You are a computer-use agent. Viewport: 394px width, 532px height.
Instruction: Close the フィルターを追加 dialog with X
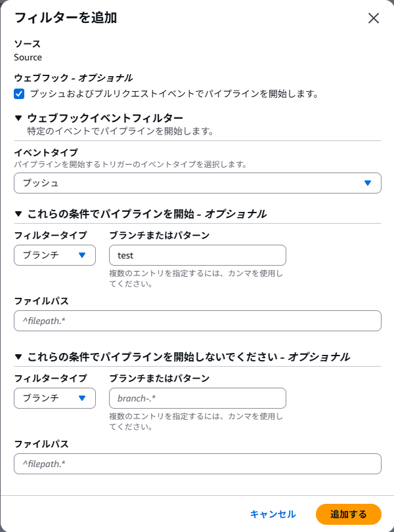(374, 18)
